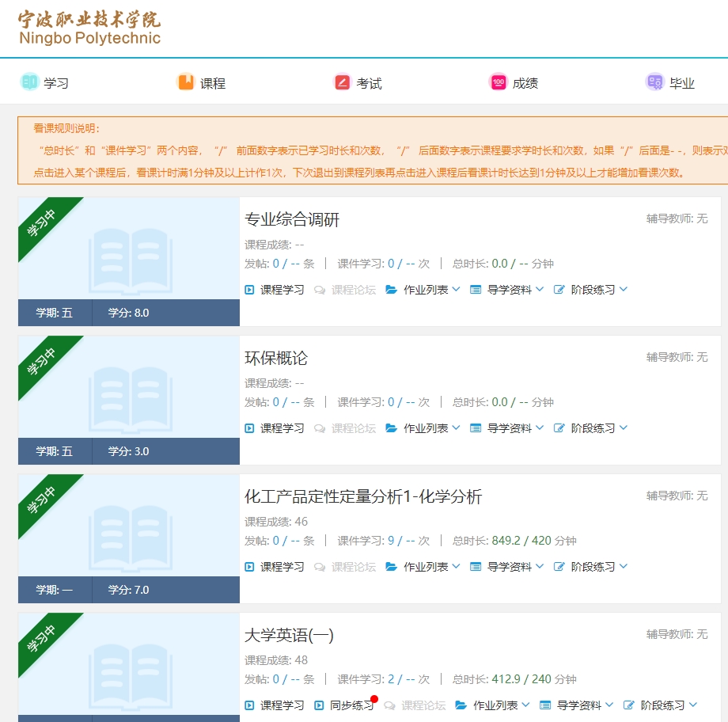The height and width of the screenshot is (722, 728).
Task: Open course title 环保概论
Action: click(276, 359)
